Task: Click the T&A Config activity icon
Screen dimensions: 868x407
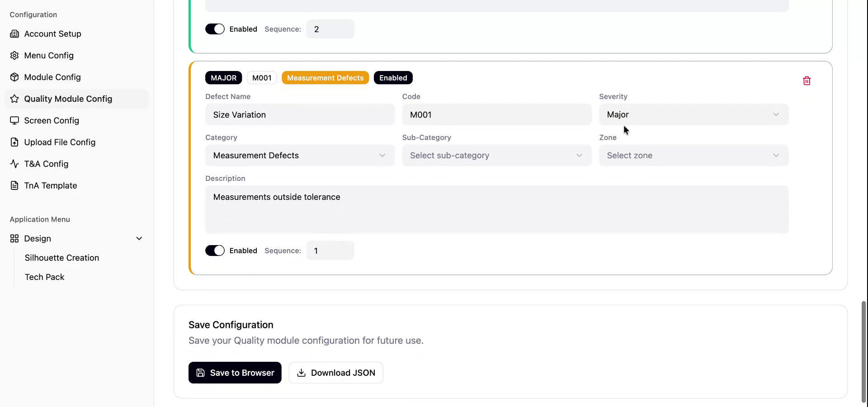Action: tap(14, 164)
